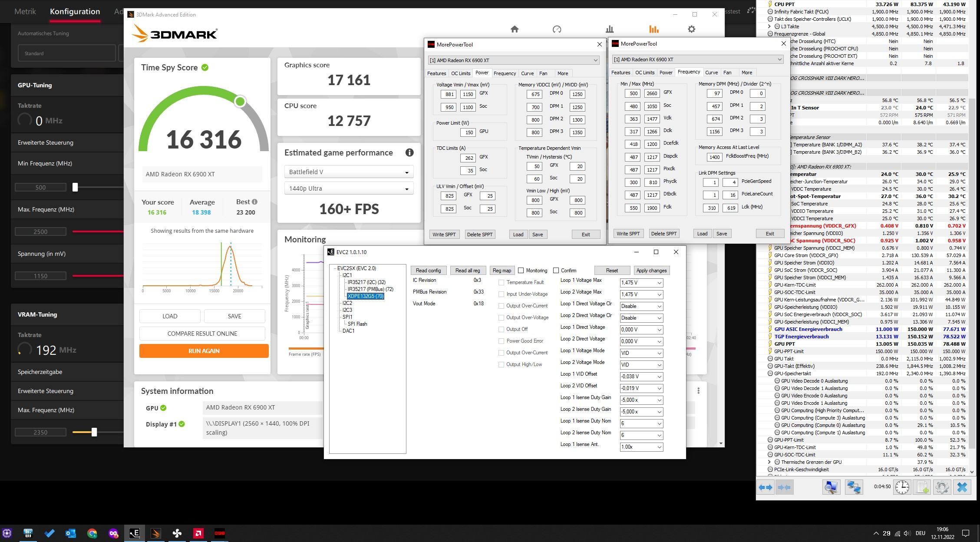Open Loop 1 Direct Voltage Clr dropdown
980x542 pixels.
(x=641, y=306)
